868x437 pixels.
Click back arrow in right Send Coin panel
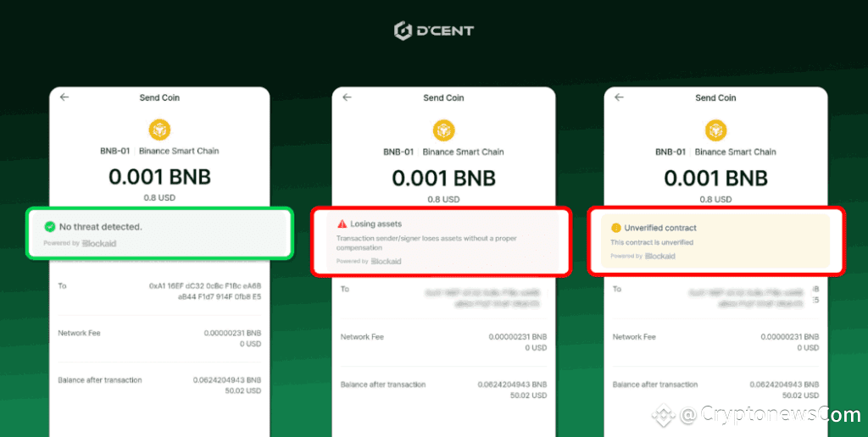(x=619, y=97)
